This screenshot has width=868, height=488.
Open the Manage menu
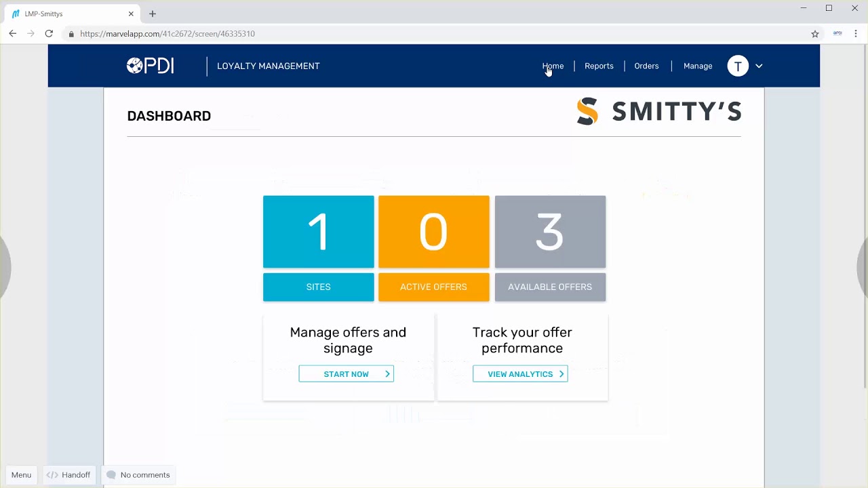point(698,66)
